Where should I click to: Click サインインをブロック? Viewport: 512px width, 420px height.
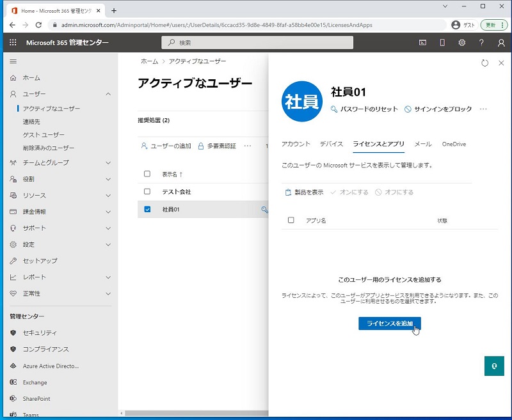pos(438,109)
